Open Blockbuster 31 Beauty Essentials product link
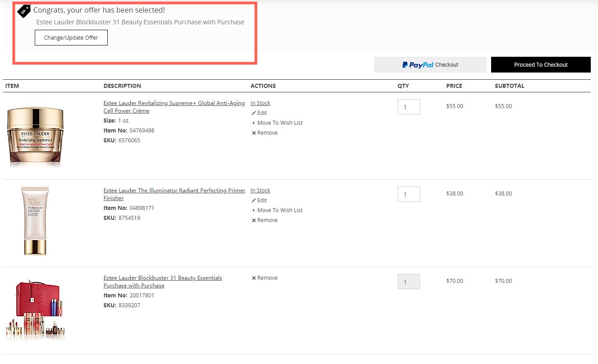Image resolution: width=598 pixels, height=364 pixels. (163, 282)
